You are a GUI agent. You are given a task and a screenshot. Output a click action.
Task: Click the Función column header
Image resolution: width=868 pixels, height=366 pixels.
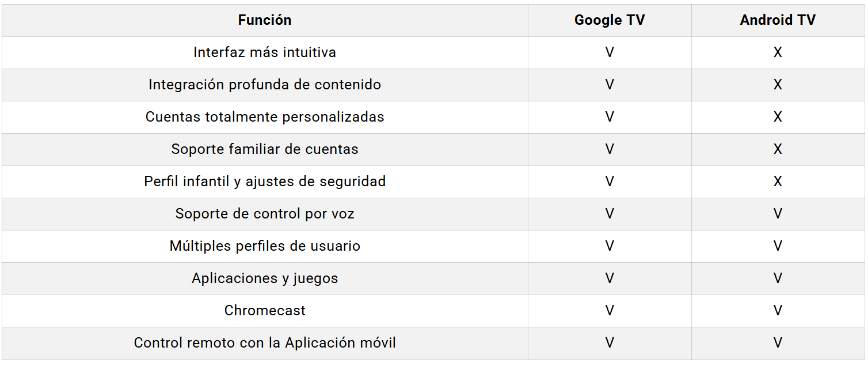tap(265, 20)
